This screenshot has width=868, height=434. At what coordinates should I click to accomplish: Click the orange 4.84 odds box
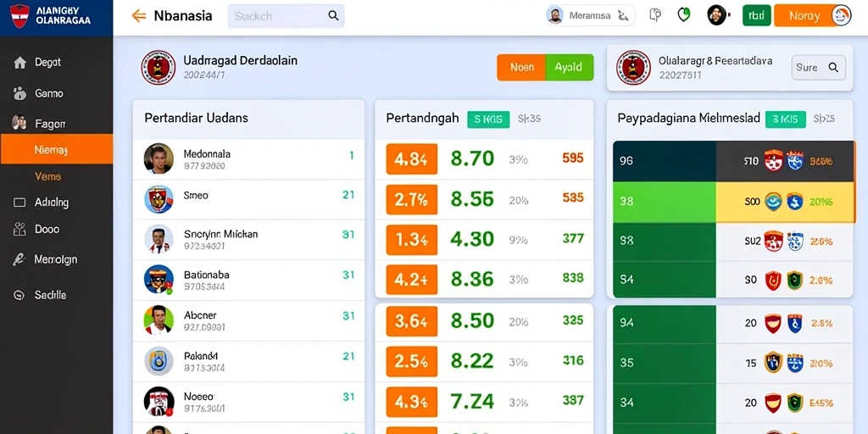412,159
